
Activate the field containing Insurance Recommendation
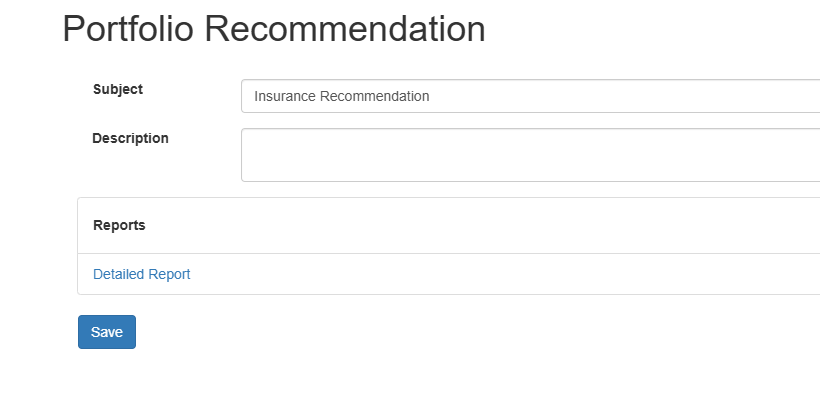530,96
